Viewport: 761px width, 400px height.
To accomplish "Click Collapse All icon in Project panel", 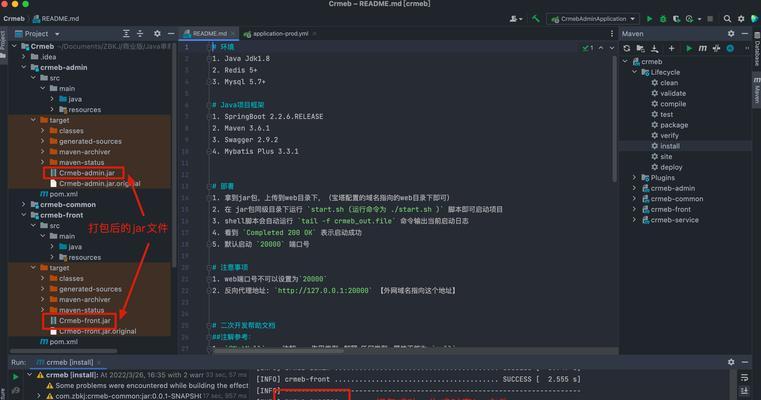I will point(140,33).
